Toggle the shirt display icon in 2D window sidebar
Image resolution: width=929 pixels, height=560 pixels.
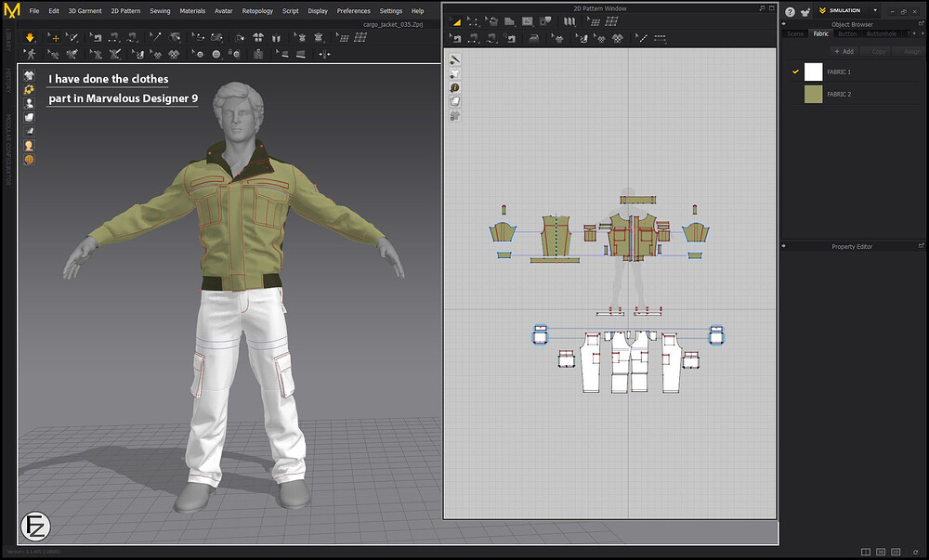pos(454,73)
